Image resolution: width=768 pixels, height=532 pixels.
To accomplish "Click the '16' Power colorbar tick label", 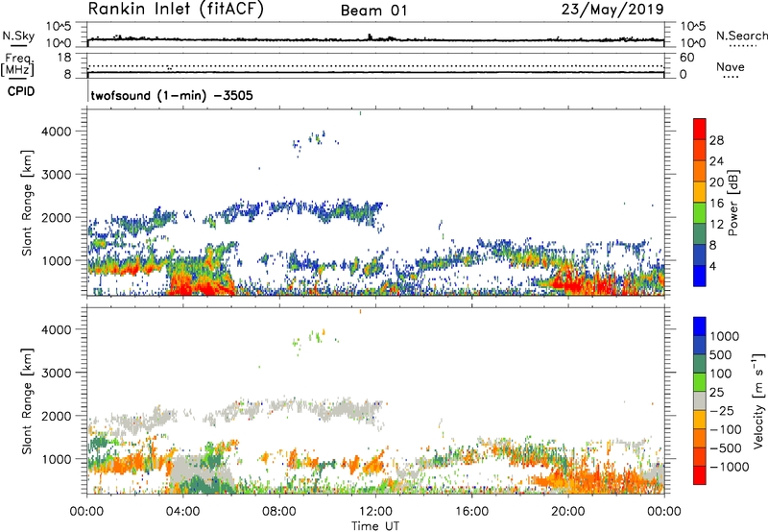I will coord(716,204).
